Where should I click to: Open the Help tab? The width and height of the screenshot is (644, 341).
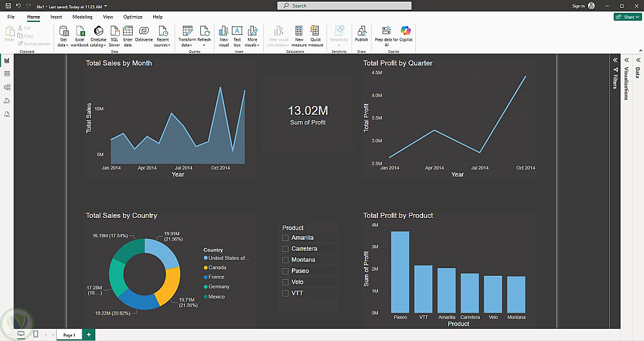point(158,17)
